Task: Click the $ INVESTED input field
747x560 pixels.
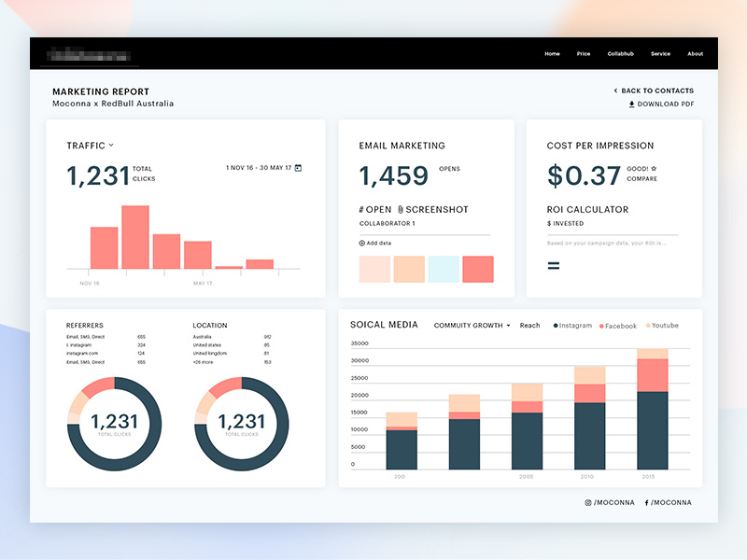Action: click(613, 227)
